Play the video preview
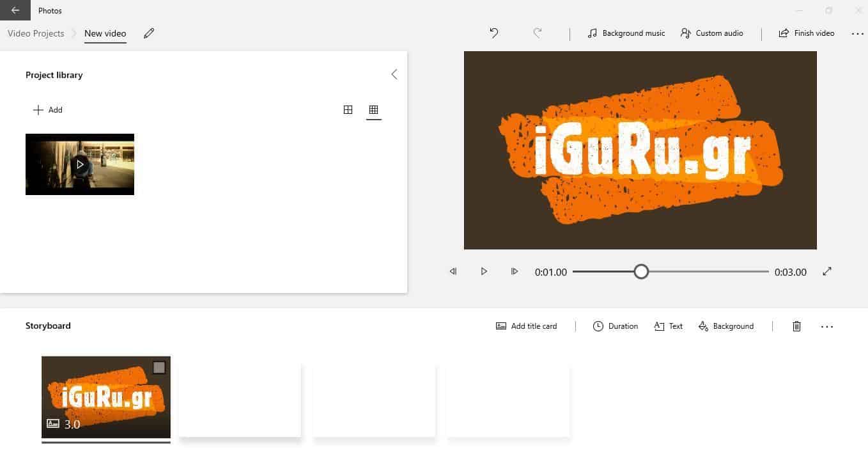Image resolution: width=868 pixels, height=458 pixels. pos(484,272)
